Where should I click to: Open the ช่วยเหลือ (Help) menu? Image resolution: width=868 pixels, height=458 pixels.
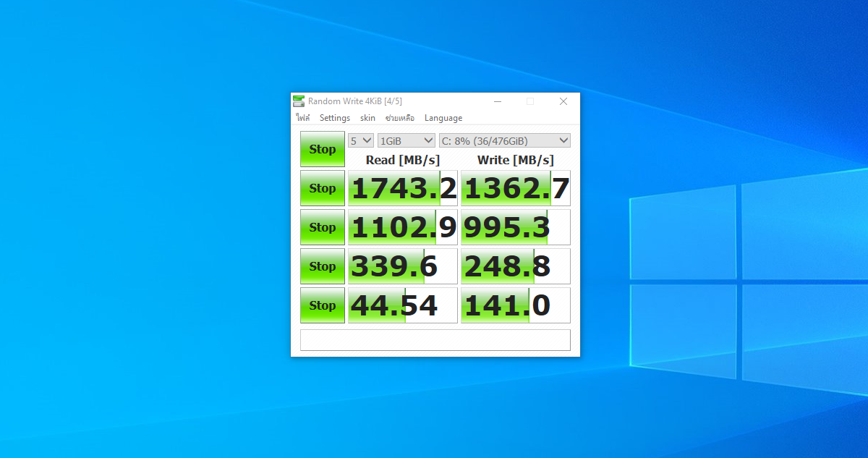(x=399, y=118)
